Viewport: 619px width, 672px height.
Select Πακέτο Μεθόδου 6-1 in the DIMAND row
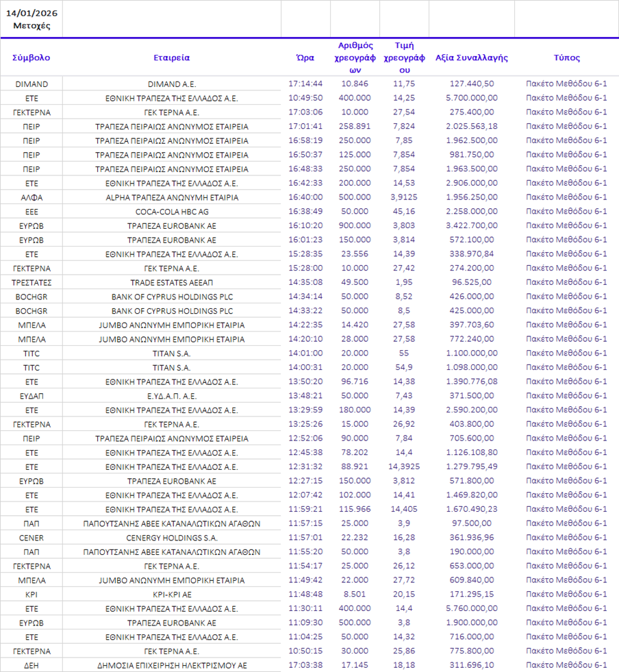[x=566, y=84]
